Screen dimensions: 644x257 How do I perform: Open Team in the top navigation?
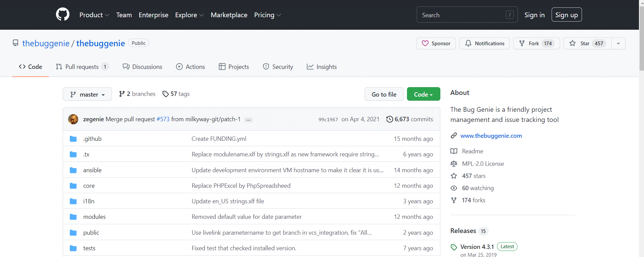coord(124,15)
